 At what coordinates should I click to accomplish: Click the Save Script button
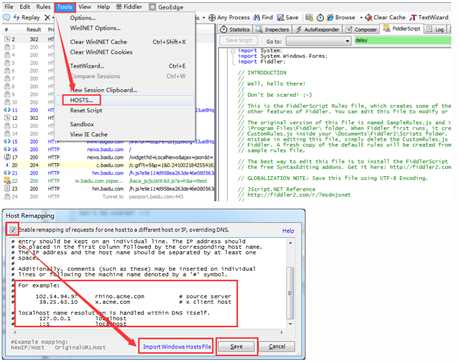coord(240,41)
